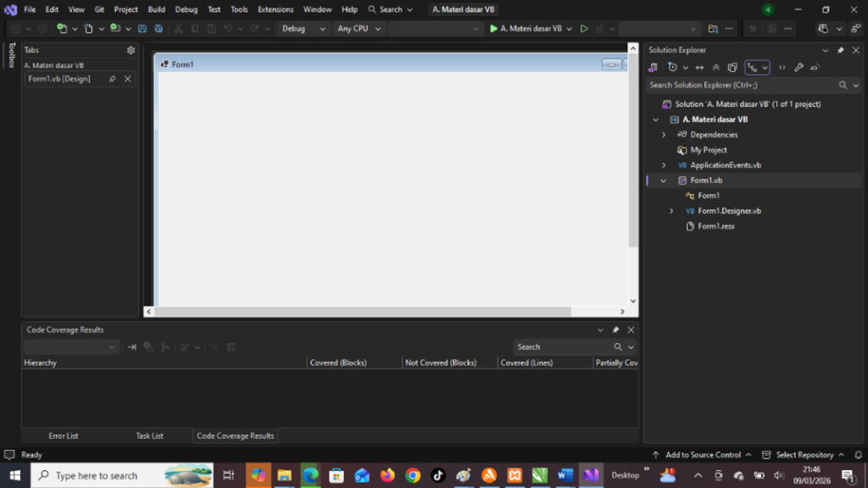Open Find in Files toolbar icon

pyautogui.click(x=713, y=29)
